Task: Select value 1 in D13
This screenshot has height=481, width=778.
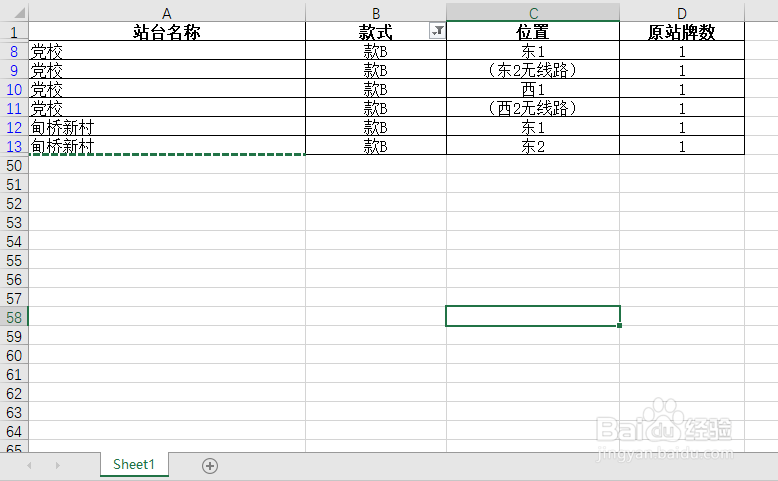Action: pyautogui.click(x=682, y=146)
